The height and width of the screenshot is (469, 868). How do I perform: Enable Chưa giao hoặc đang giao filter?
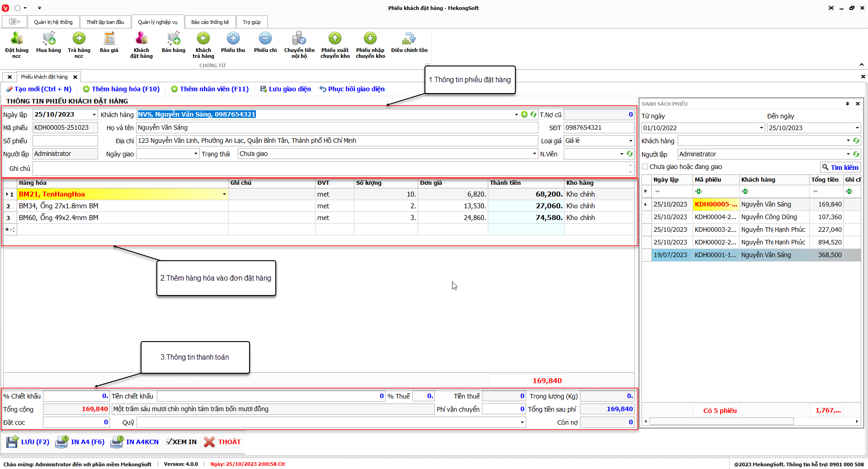click(x=645, y=167)
